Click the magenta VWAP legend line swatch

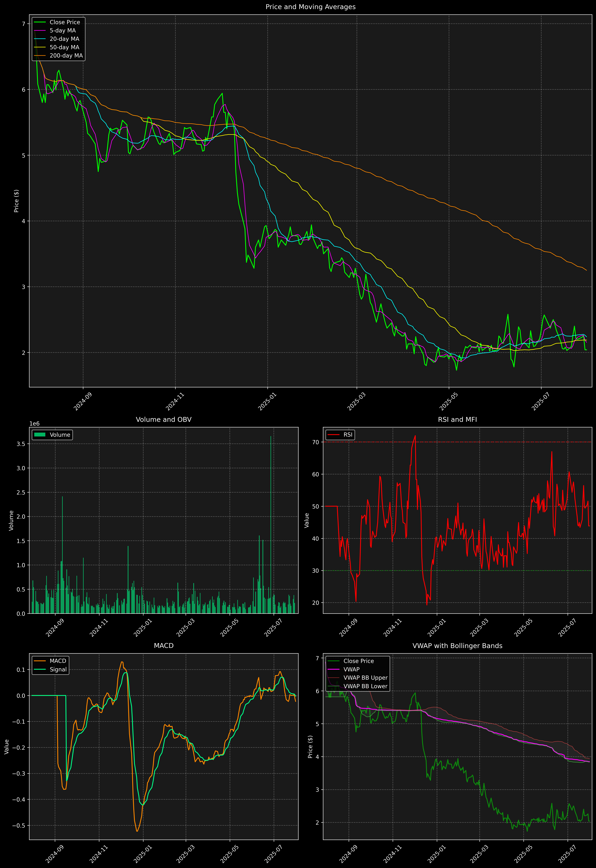click(333, 670)
